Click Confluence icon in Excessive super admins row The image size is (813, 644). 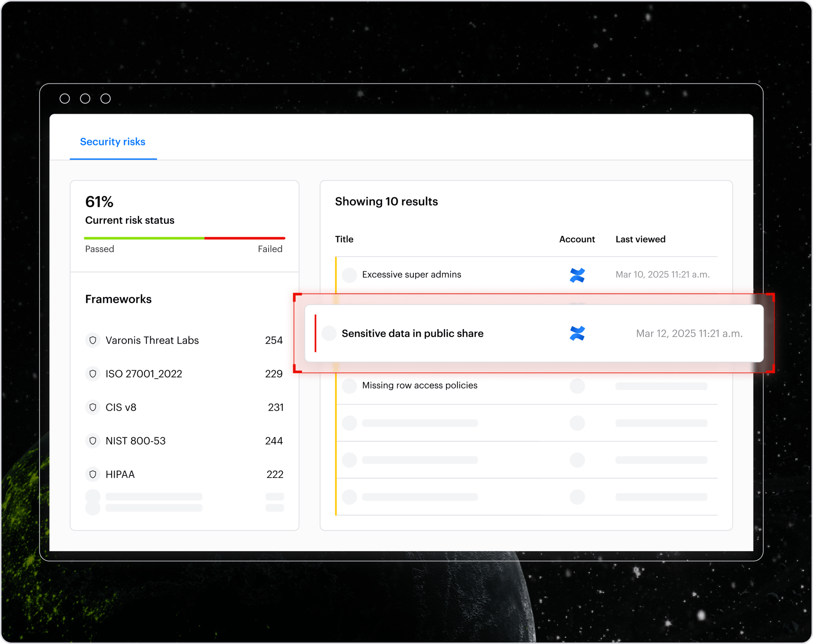pyautogui.click(x=577, y=275)
